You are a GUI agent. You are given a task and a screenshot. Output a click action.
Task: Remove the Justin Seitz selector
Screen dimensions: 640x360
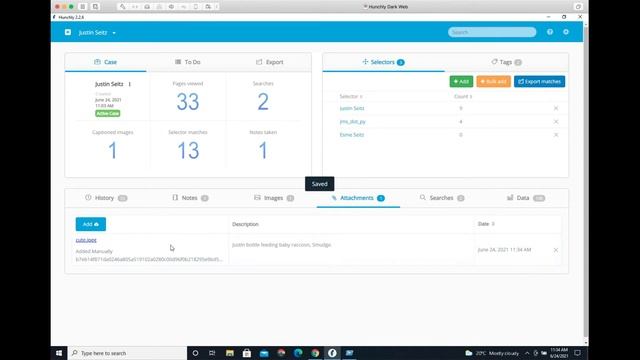[x=556, y=108]
